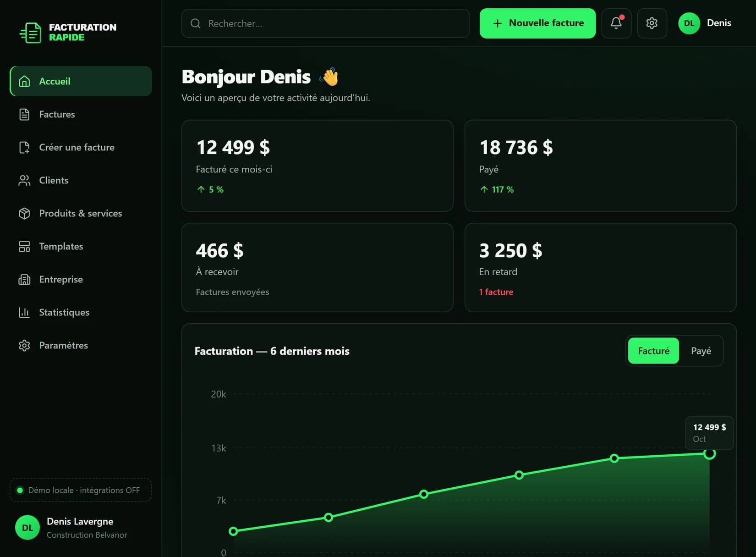756x557 pixels.
Task: Click the Statistiques bar chart icon
Action: coord(24,312)
